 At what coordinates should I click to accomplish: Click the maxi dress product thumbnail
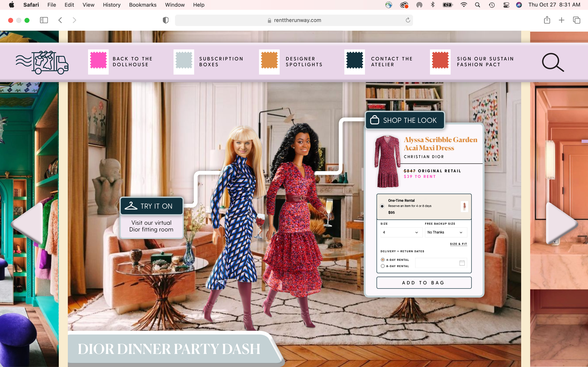pos(388,161)
